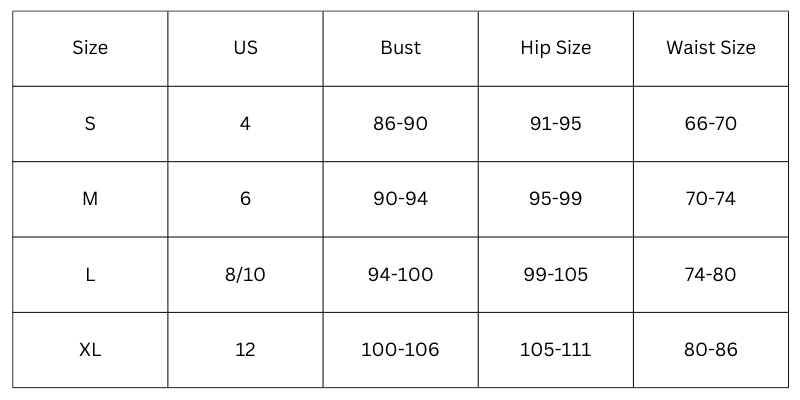Click the 100-106 bust cell
Screen dimensions: 800x400
pos(400,350)
